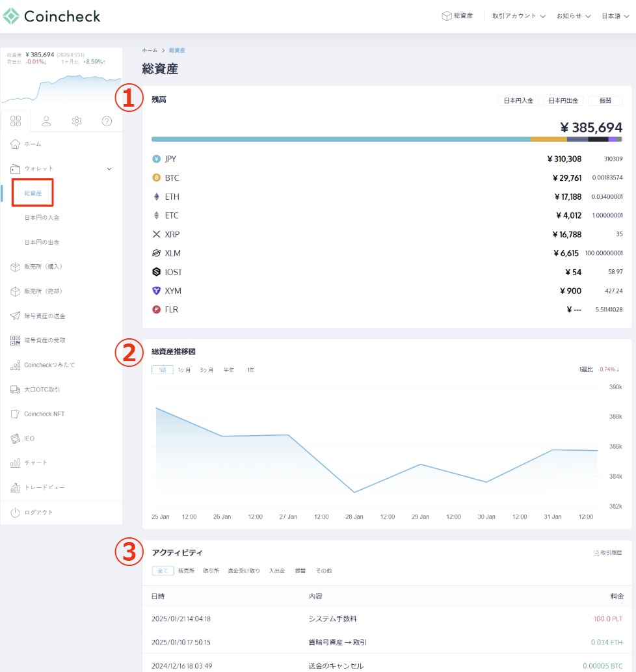This screenshot has height=672, width=636.
Task: Open 日本円の入金 in sidebar
Action: coord(42,217)
